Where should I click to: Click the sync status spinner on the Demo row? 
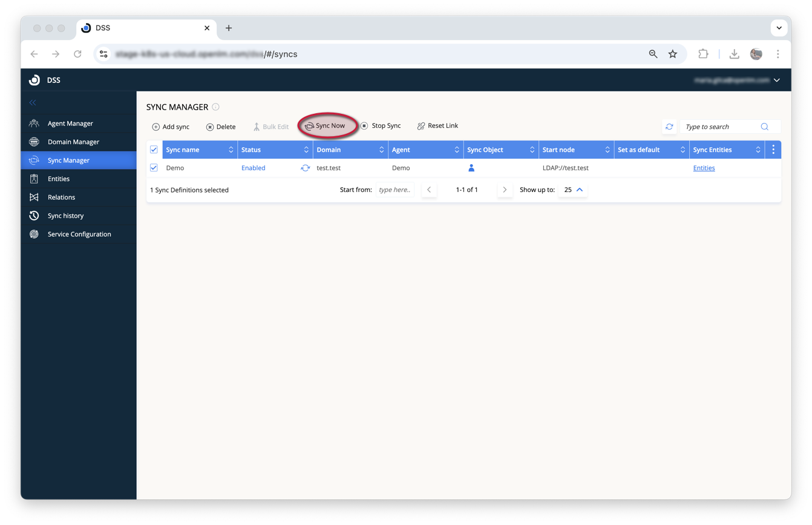click(304, 168)
